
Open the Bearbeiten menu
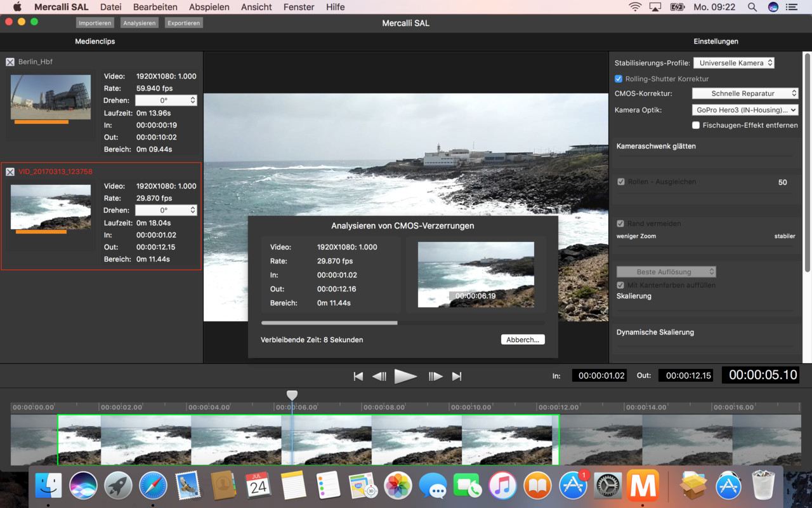coord(155,7)
